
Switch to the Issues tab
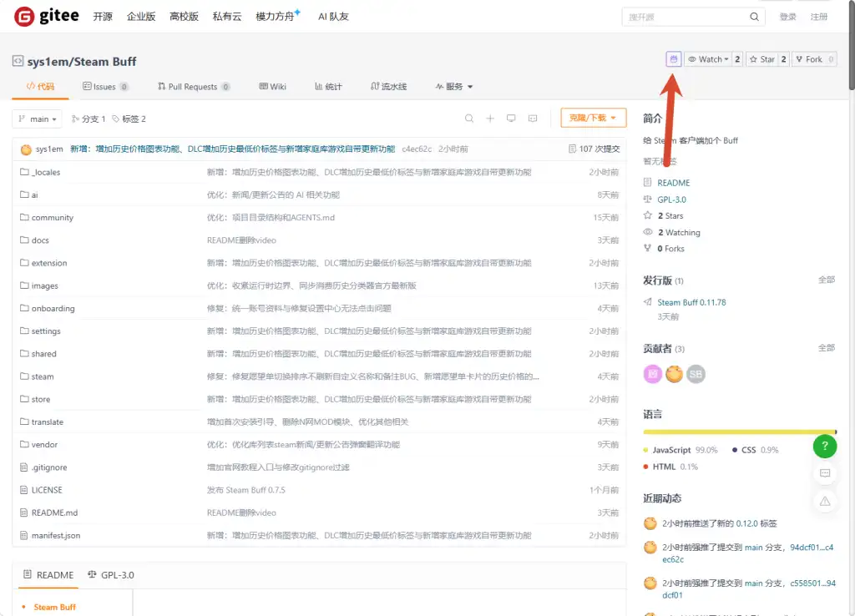click(105, 87)
